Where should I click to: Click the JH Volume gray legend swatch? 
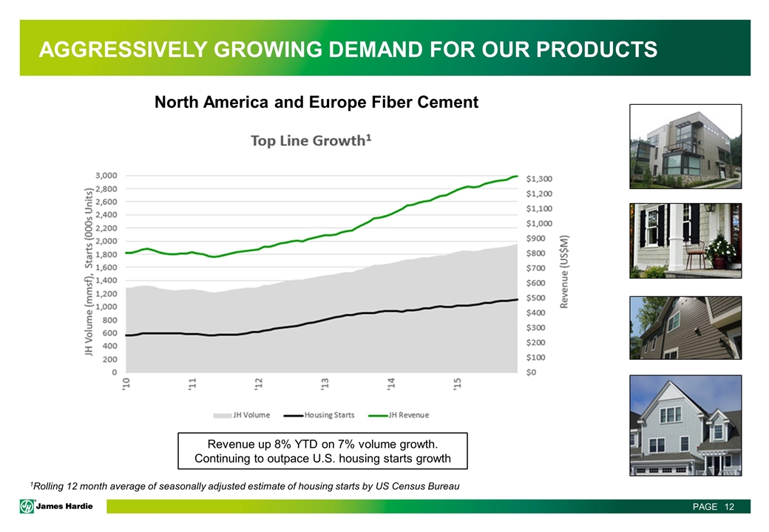(222, 415)
